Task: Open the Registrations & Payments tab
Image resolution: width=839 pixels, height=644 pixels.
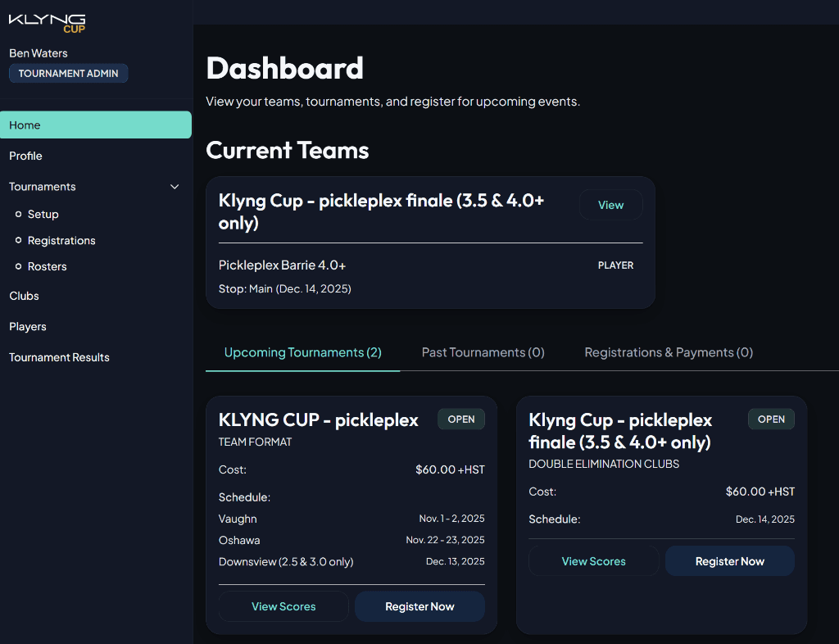Action: click(x=668, y=351)
